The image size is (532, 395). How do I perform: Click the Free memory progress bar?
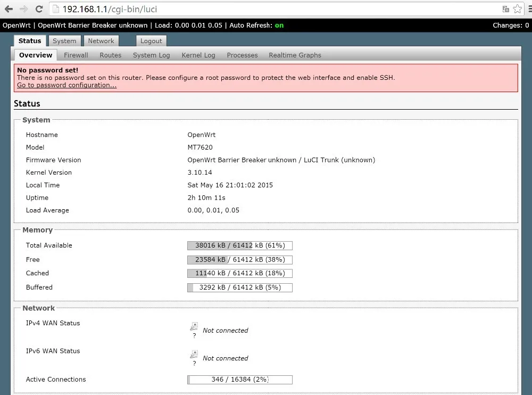(x=240, y=260)
